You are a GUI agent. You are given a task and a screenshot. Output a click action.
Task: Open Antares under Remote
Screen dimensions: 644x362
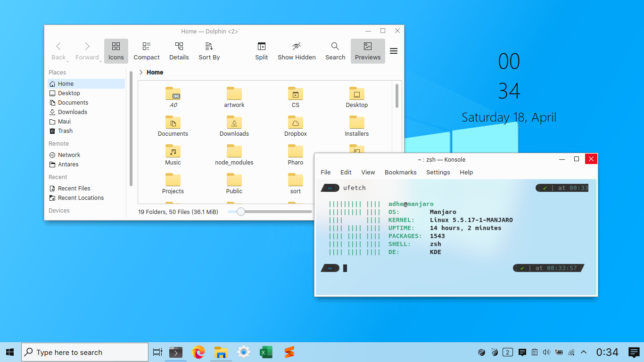coord(86,164)
